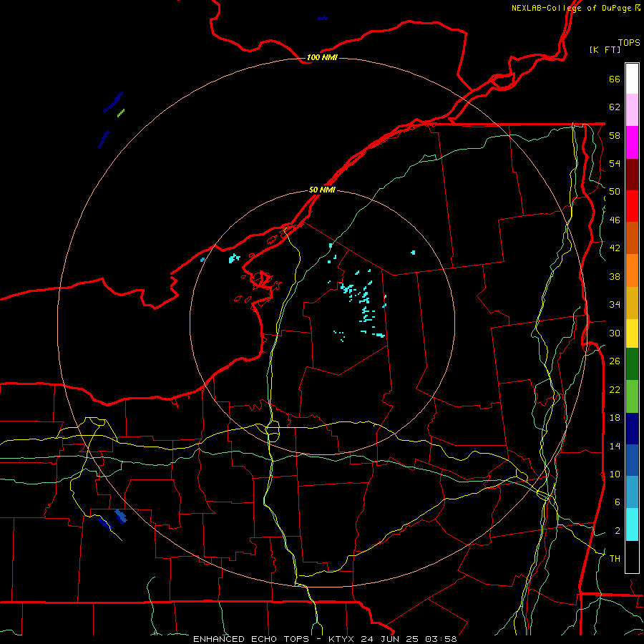
Task: Select the '66' legend value
Action: (x=615, y=79)
